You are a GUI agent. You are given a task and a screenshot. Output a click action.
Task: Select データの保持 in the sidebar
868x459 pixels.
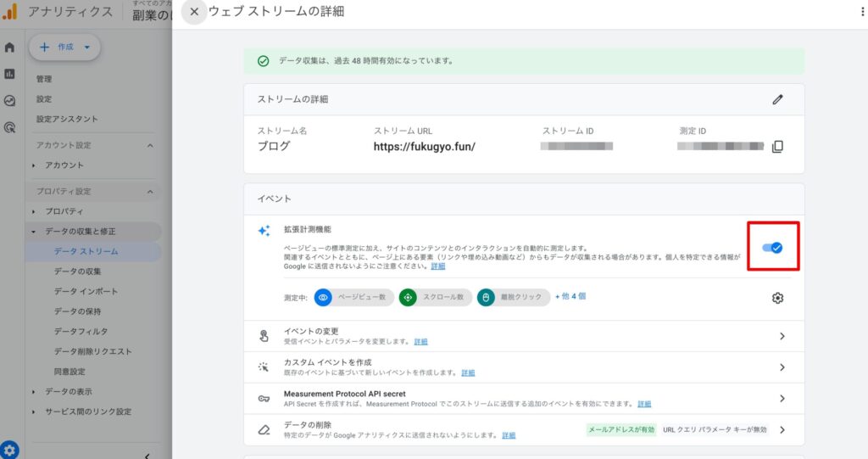[x=77, y=311]
